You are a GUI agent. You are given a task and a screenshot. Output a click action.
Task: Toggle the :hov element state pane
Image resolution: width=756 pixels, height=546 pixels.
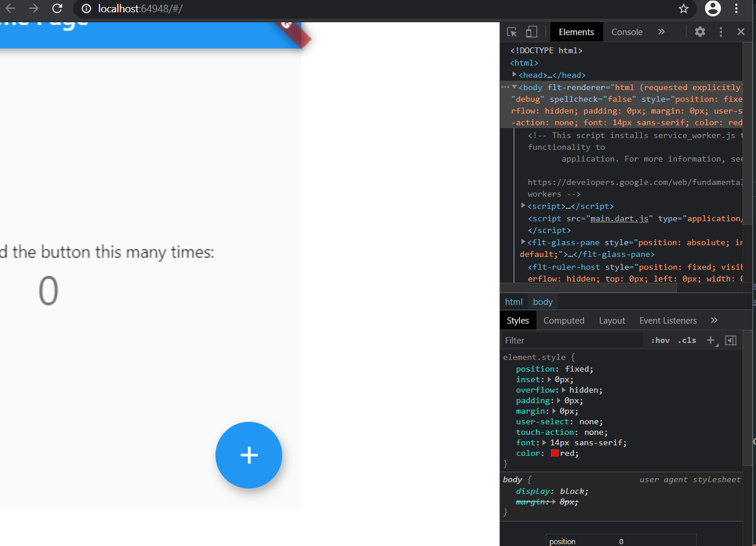660,340
